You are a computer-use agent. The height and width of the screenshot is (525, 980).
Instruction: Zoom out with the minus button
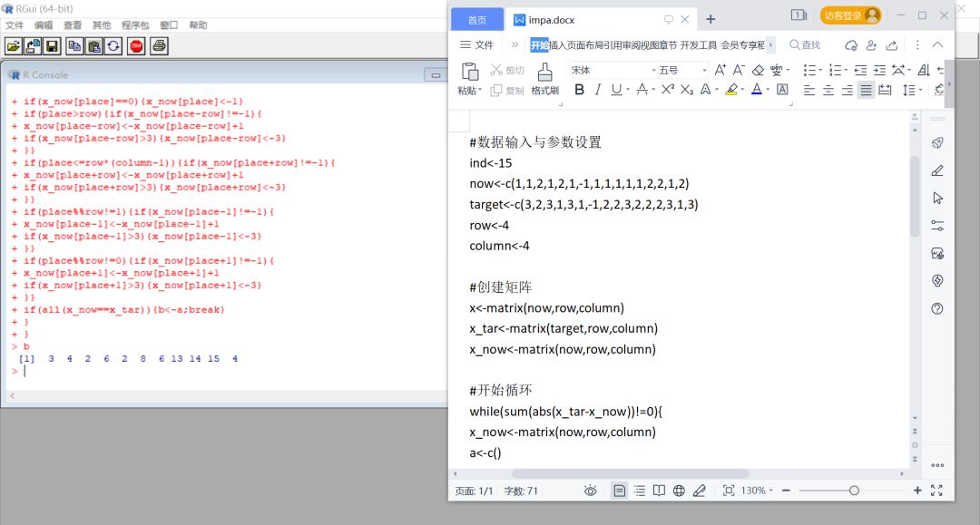pyautogui.click(x=786, y=491)
